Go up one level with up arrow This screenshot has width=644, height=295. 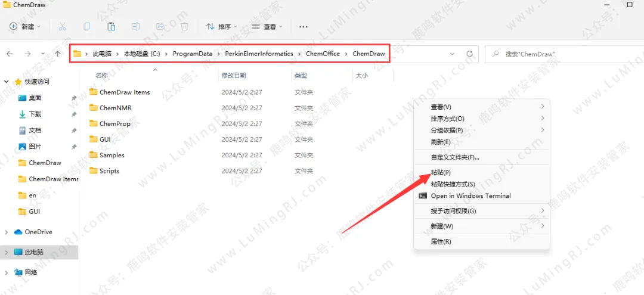pyautogui.click(x=58, y=54)
